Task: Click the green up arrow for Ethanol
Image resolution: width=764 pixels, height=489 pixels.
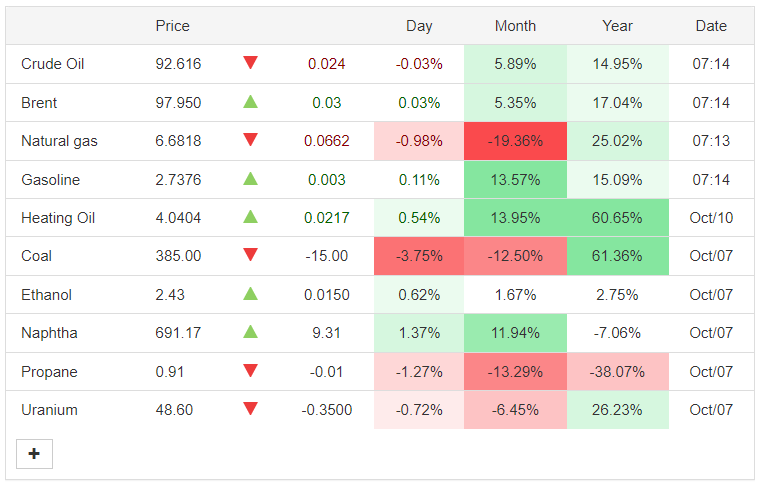Action: point(250,293)
